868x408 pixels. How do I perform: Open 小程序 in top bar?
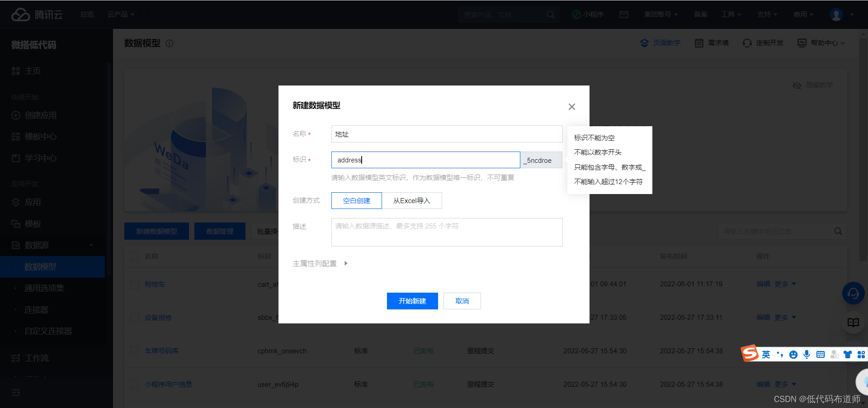point(588,14)
